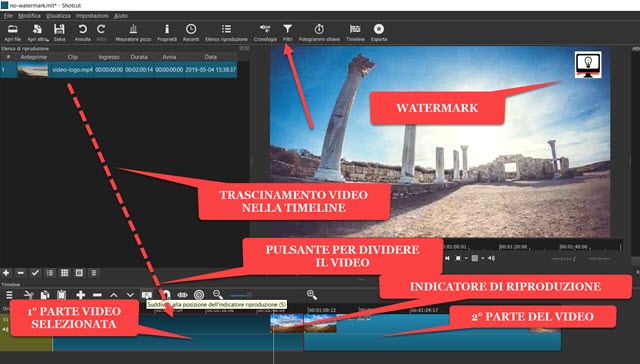Zoom out the timeline
The height and width of the screenshot is (364, 640).
(x=218, y=295)
